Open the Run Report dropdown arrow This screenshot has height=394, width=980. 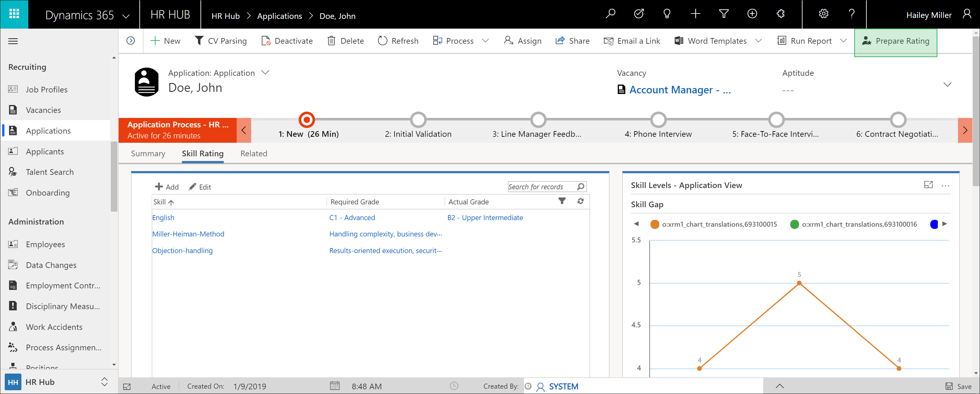click(x=843, y=41)
